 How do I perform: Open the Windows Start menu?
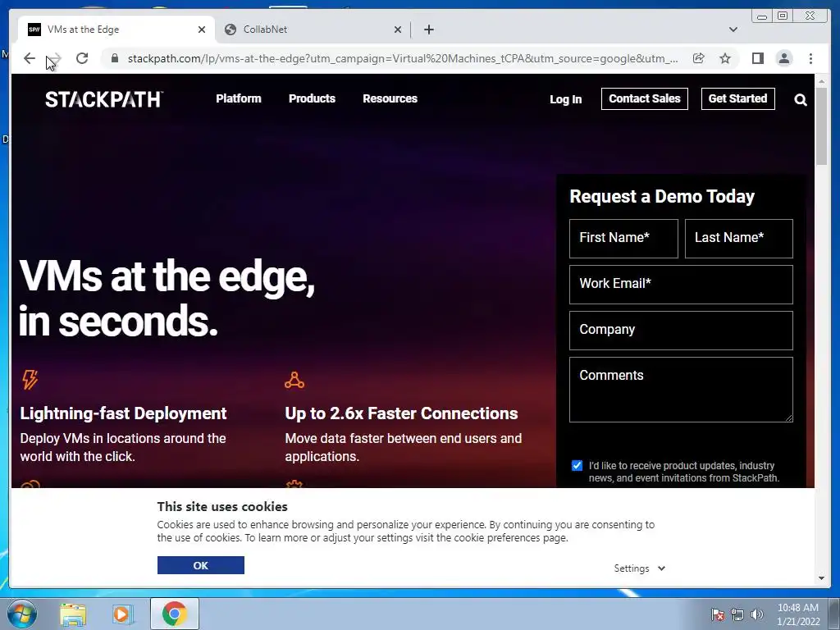21,614
